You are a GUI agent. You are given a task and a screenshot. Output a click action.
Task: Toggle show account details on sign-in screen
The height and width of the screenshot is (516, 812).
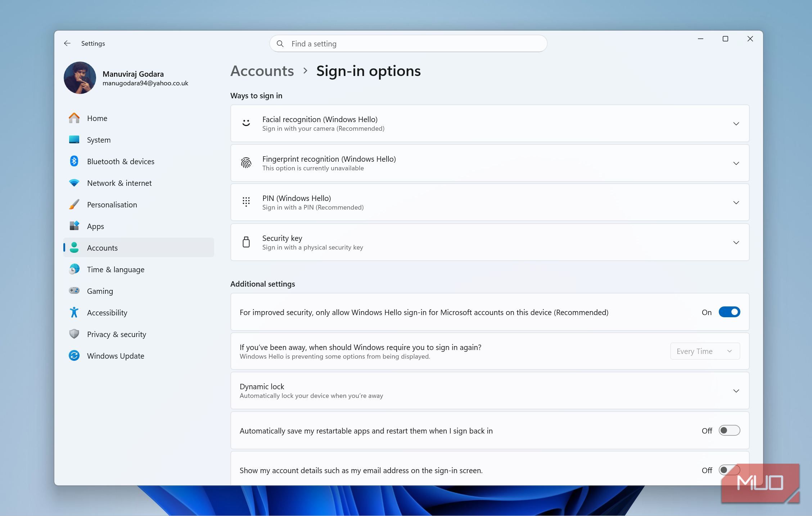click(x=729, y=470)
